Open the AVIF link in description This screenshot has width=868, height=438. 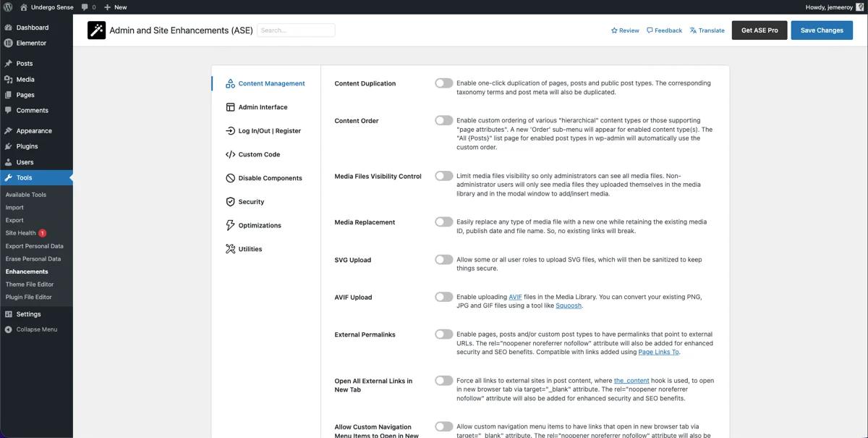pos(515,297)
